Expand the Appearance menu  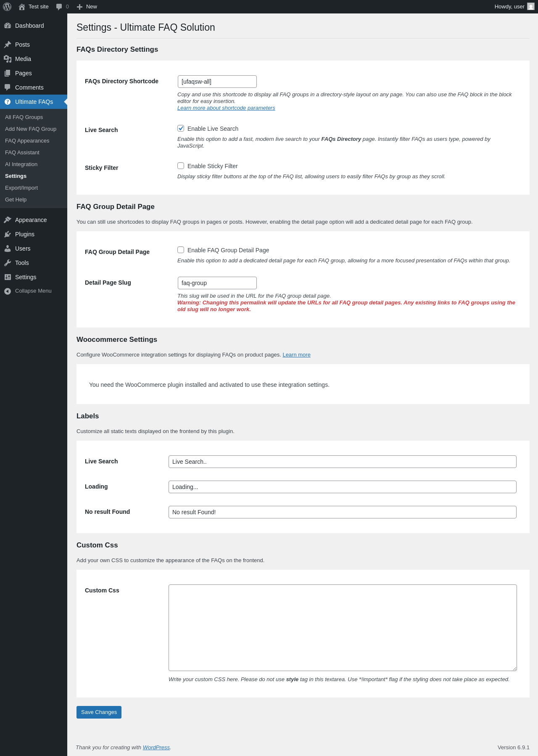point(31,220)
